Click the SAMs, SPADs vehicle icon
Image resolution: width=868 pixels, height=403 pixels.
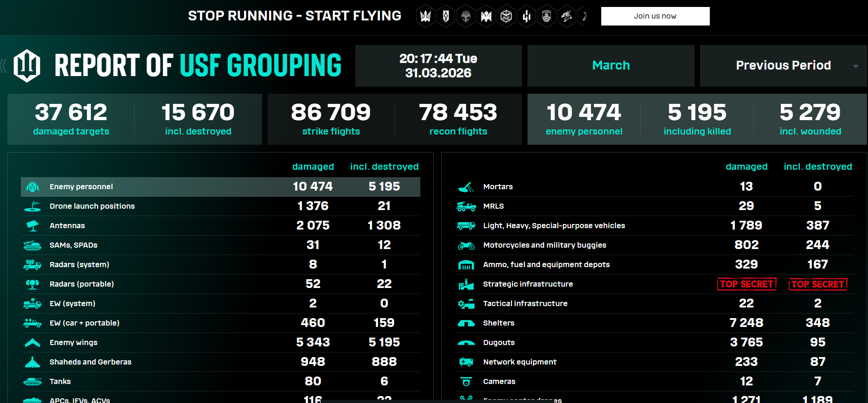pos(32,245)
